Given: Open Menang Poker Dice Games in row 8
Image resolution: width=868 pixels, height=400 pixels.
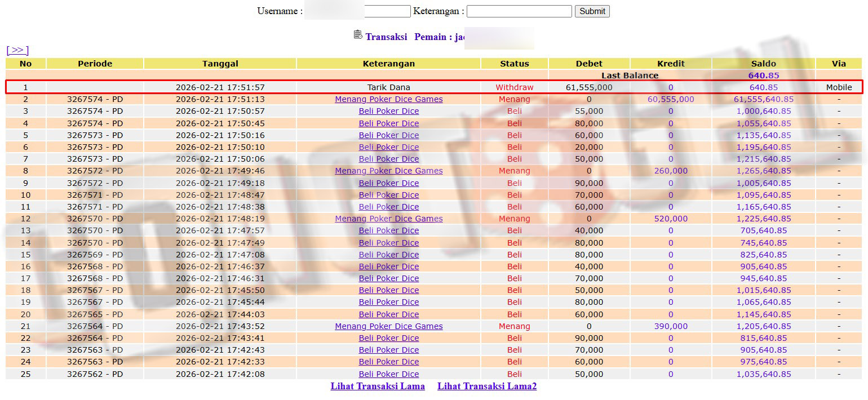Looking at the screenshot, I should (x=389, y=171).
